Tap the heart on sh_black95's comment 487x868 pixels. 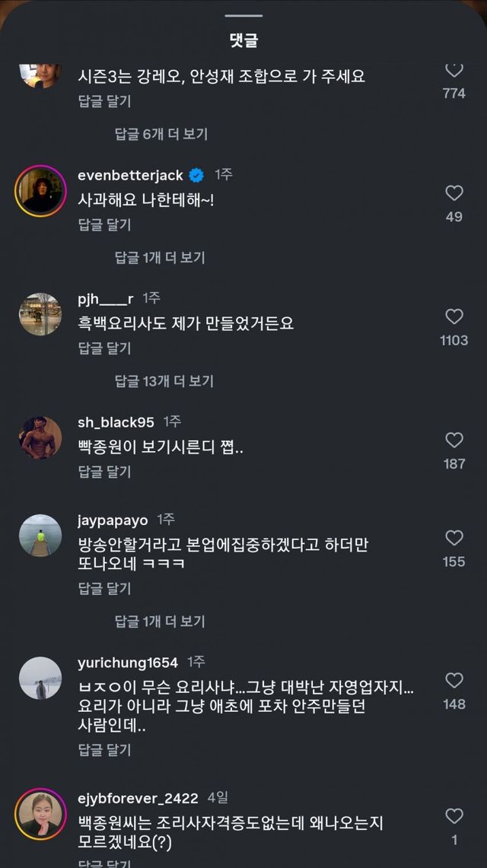point(454,440)
